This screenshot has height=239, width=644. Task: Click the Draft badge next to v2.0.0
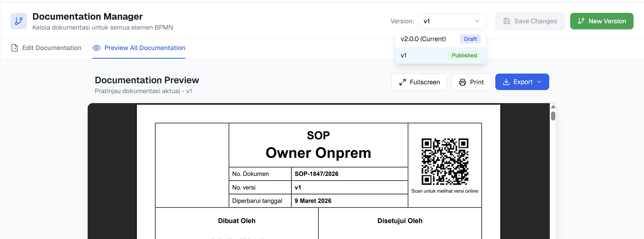[x=470, y=39]
